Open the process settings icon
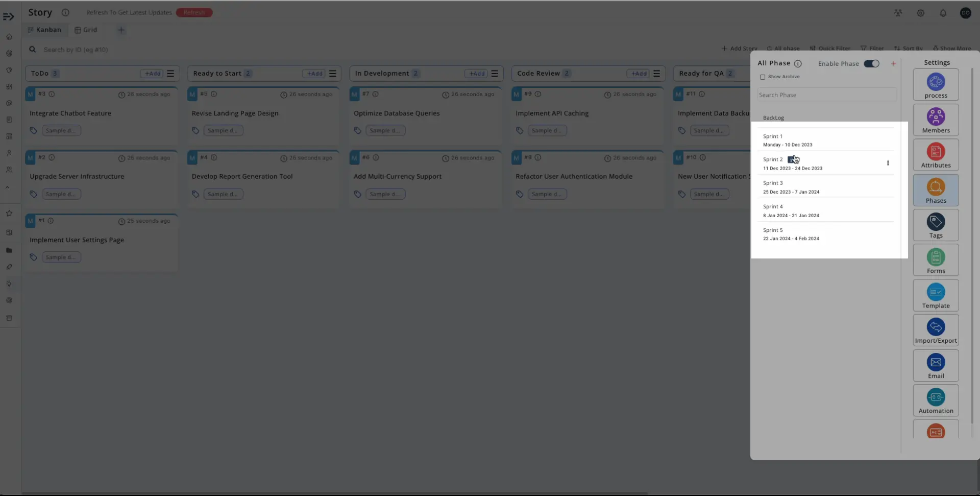The width and height of the screenshot is (980, 496). [x=936, y=85]
